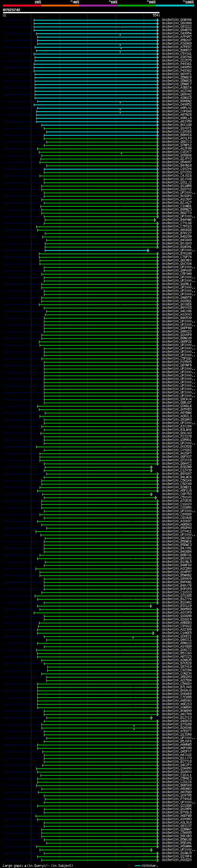Select label UniRef100_O22575

pyautogui.click(x=177, y=60)
